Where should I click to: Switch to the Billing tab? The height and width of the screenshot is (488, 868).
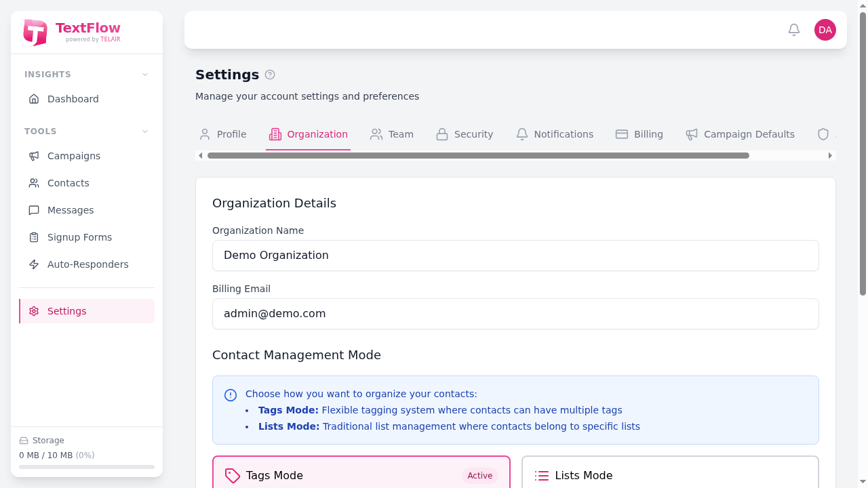pyautogui.click(x=639, y=134)
